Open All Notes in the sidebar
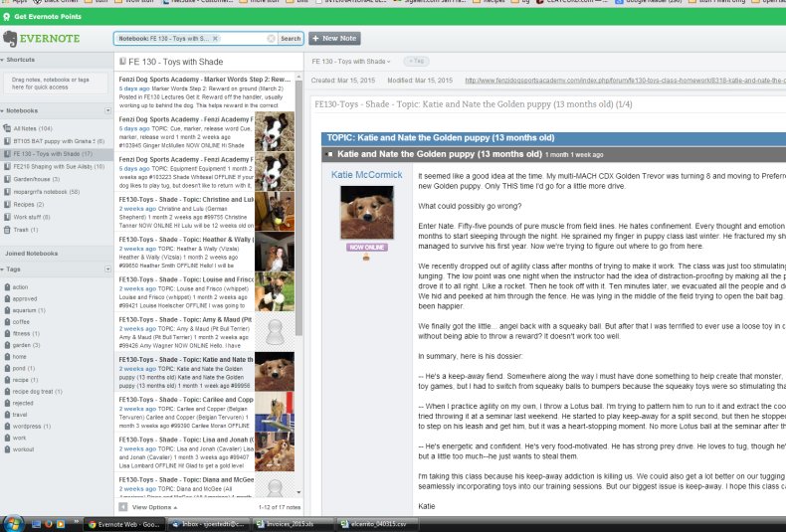 (27, 128)
